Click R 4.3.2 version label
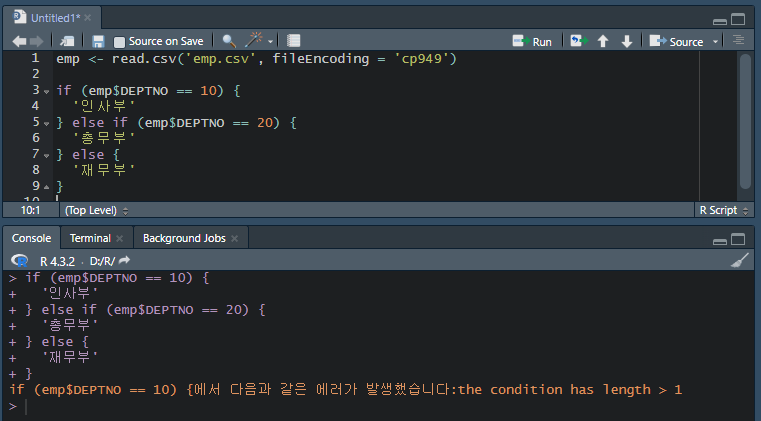 [57, 261]
